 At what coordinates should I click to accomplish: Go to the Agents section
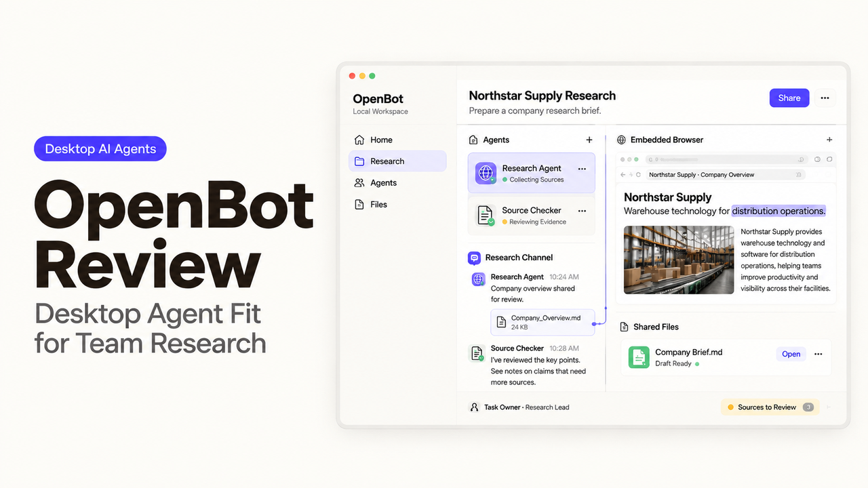(397, 183)
